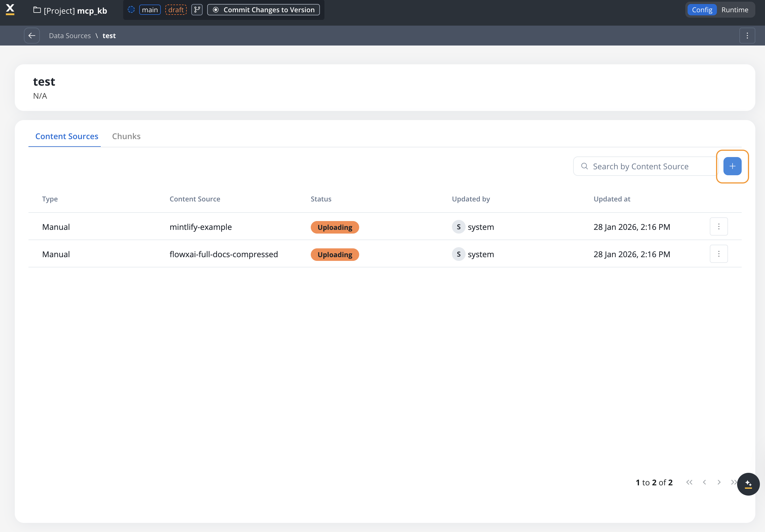
Task: Select Config mode toggle
Action: coord(702,10)
